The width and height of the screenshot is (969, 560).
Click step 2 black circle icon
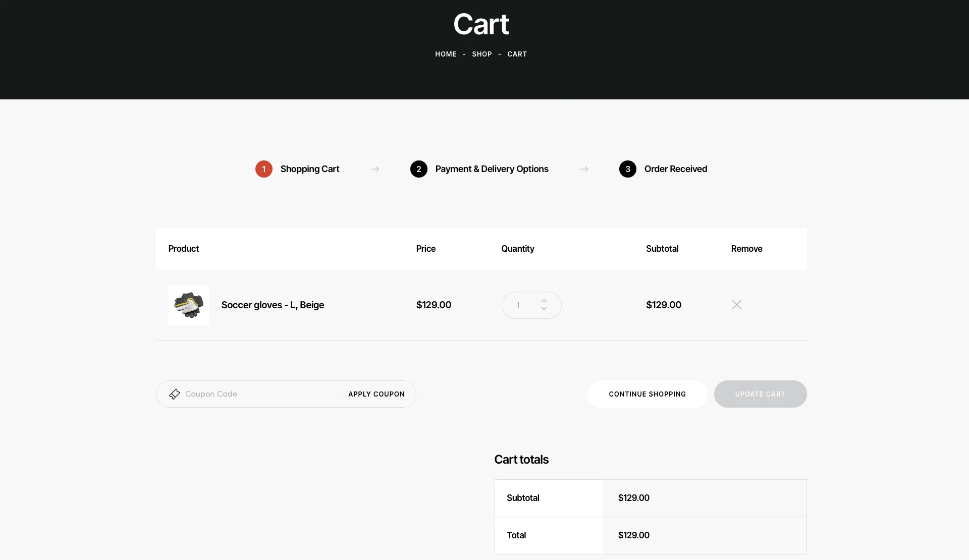point(418,169)
